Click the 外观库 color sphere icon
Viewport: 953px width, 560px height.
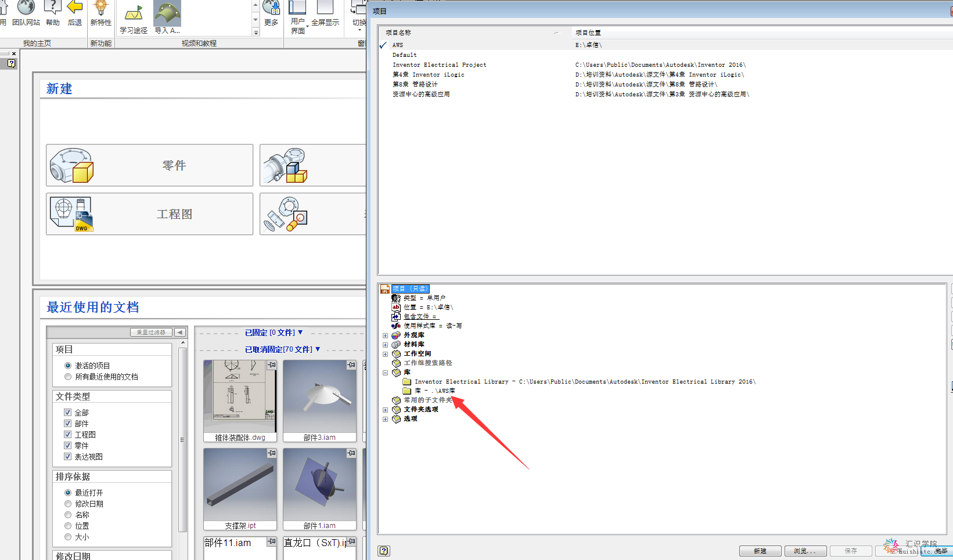click(396, 335)
